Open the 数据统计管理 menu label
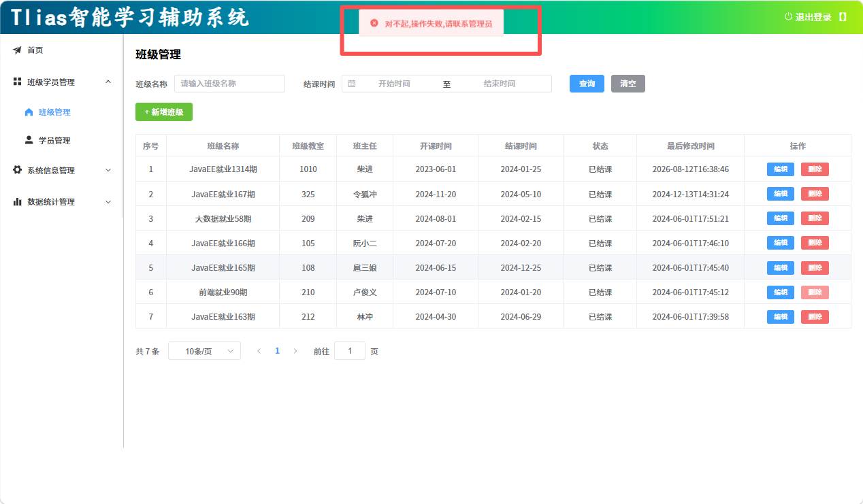863x504 pixels. coord(51,202)
